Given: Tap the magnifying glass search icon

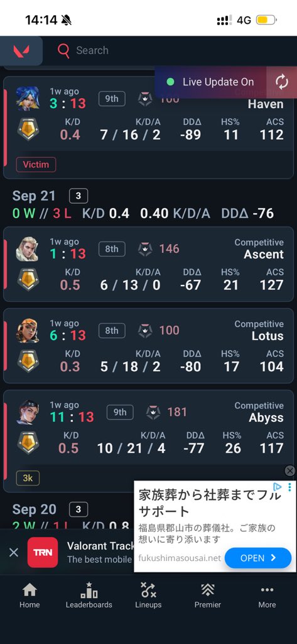Looking at the screenshot, I should click(63, 51).
